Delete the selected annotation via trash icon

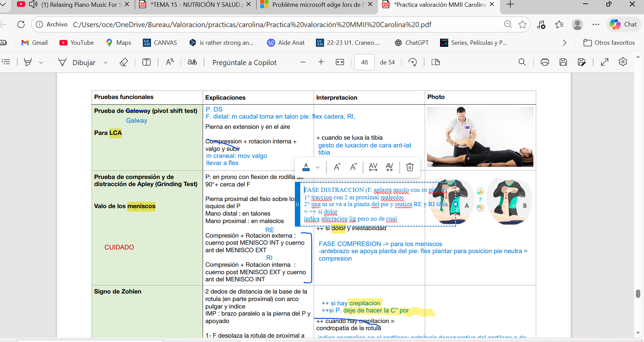click(410, 167)
